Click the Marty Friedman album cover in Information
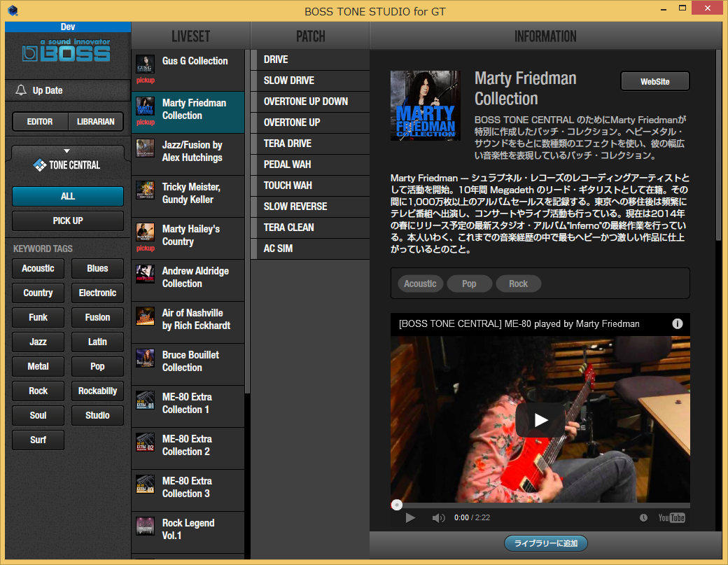This screenshot has height=565, width=728. [x=426, y=106]
